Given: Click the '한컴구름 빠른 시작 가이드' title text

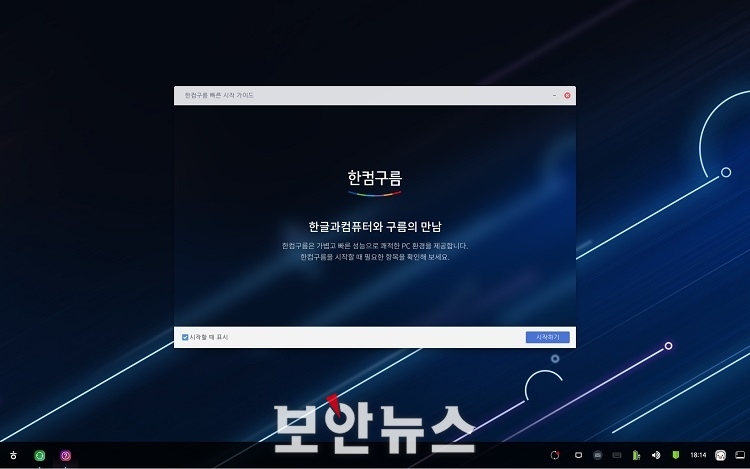Looking at the screenshot, I should [219, 96].
